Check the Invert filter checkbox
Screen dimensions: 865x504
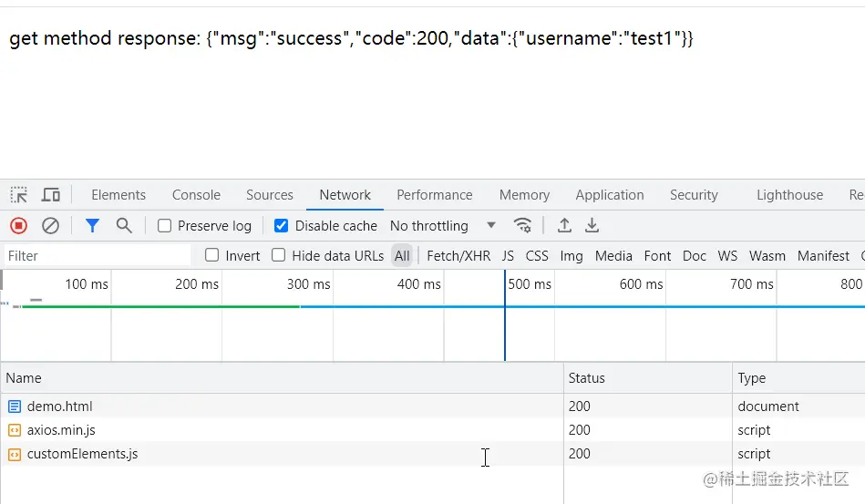tap(212, 255)
